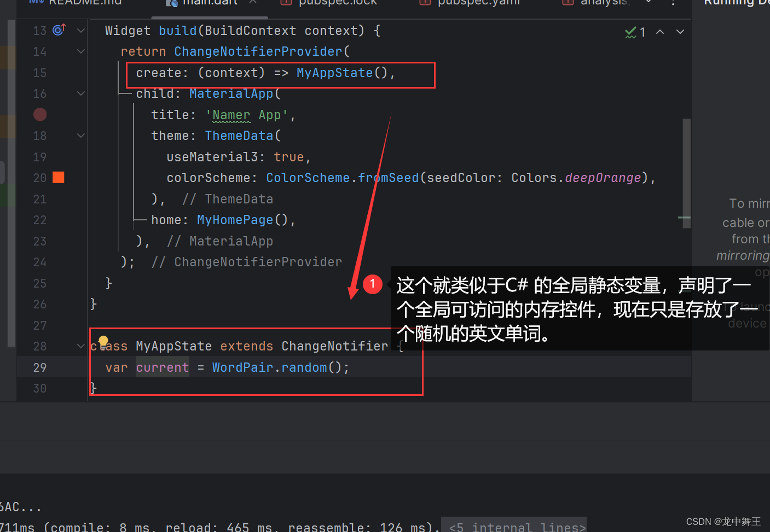Click 'Colors' on line 20

[534, 178]
